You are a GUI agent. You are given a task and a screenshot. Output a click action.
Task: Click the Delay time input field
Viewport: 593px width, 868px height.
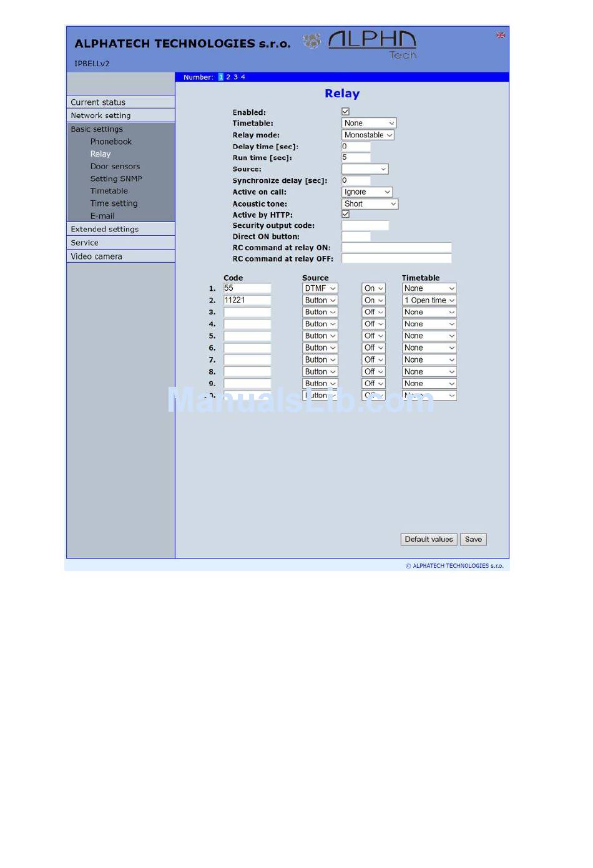click(x=356, y=147)
